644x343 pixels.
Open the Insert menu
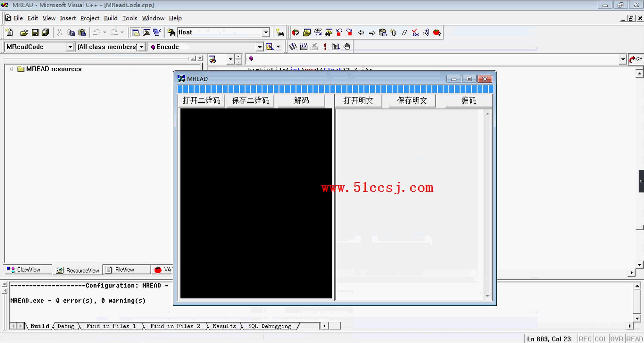(x=68, y=18)
